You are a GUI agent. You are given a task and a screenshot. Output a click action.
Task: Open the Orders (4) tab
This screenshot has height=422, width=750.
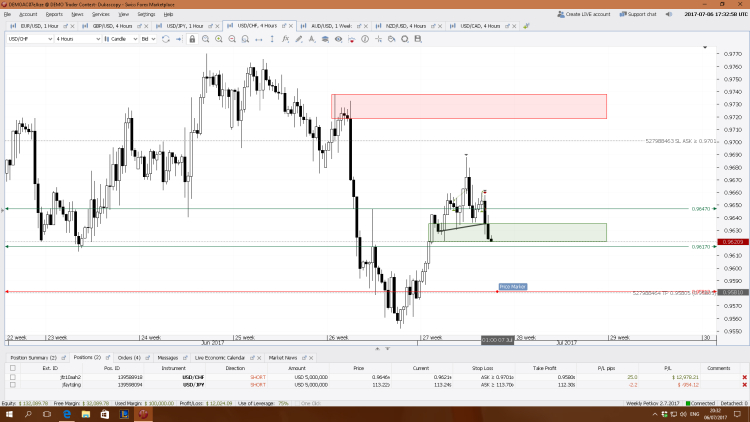129,358
